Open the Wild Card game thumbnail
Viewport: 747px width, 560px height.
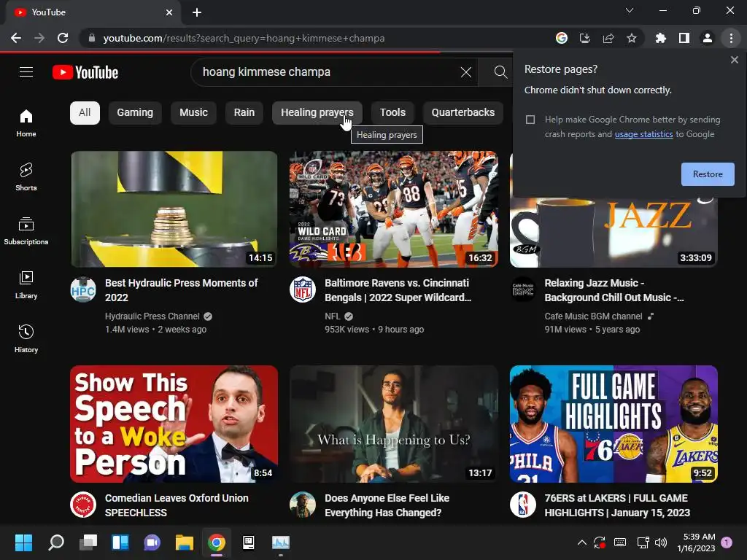tap(393, 209)
